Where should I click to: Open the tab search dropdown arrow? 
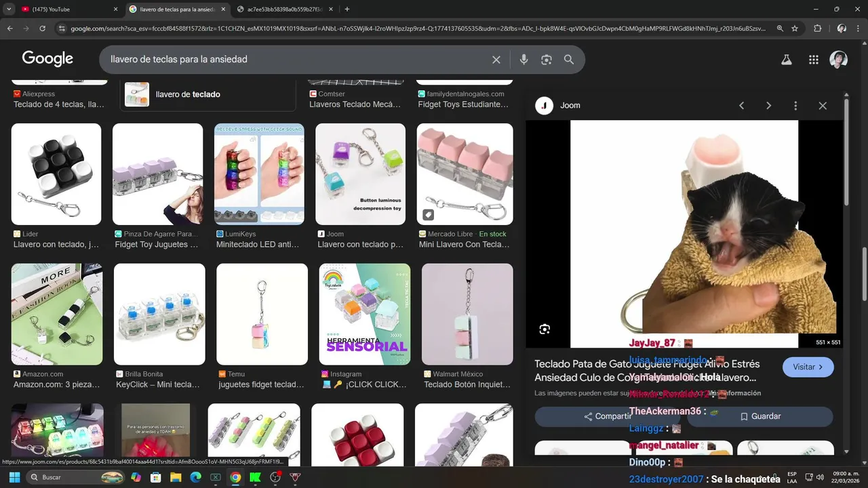click(9, 9)
